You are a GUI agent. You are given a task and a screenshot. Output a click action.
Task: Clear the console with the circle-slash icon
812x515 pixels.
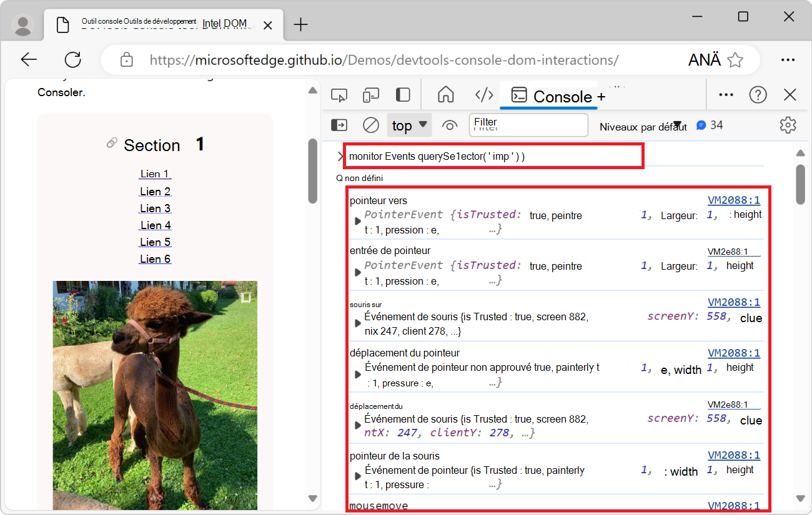pyautogui.click(x=370, y=125)
